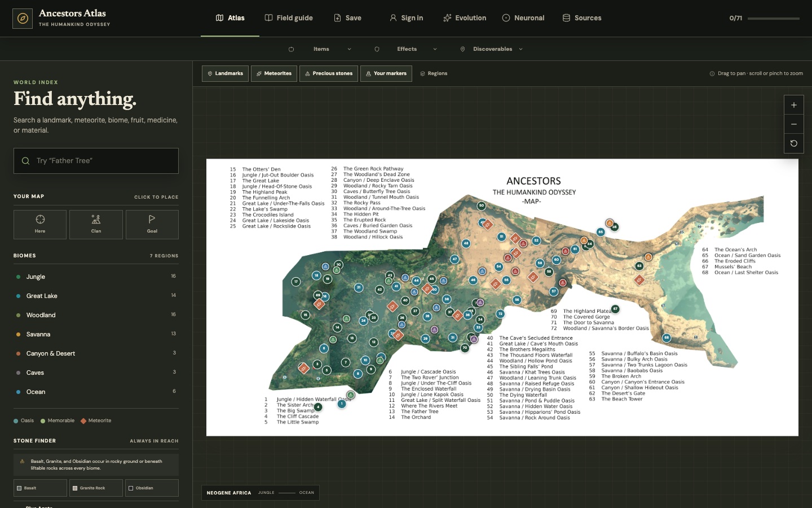Check the Basalt stone checkbox

pyautogui.click(x=19, y=488)
